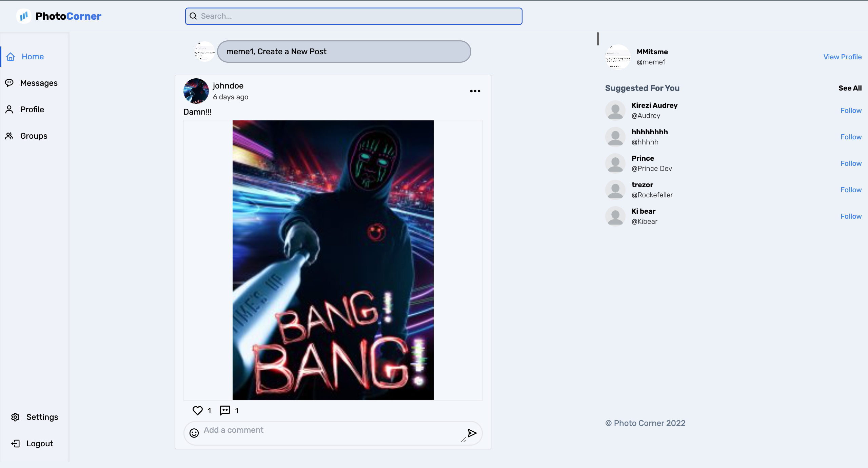Click Kirezi Audrey's avatar

coord(615,110)
